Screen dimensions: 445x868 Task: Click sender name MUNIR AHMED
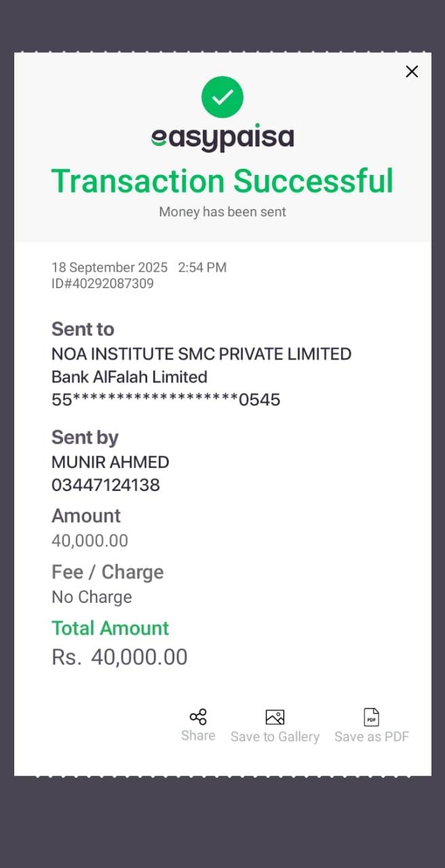pyautogui.click(x=111, y=462)
